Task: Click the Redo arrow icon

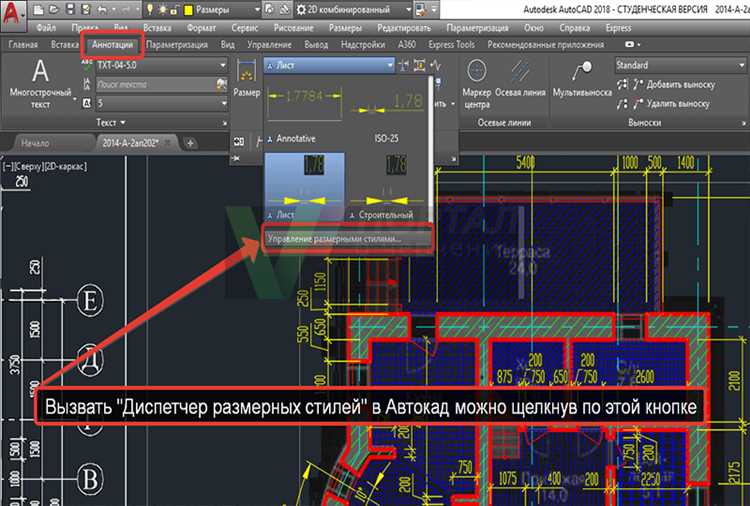Action: pyautogui.click(x=124, y=9)
